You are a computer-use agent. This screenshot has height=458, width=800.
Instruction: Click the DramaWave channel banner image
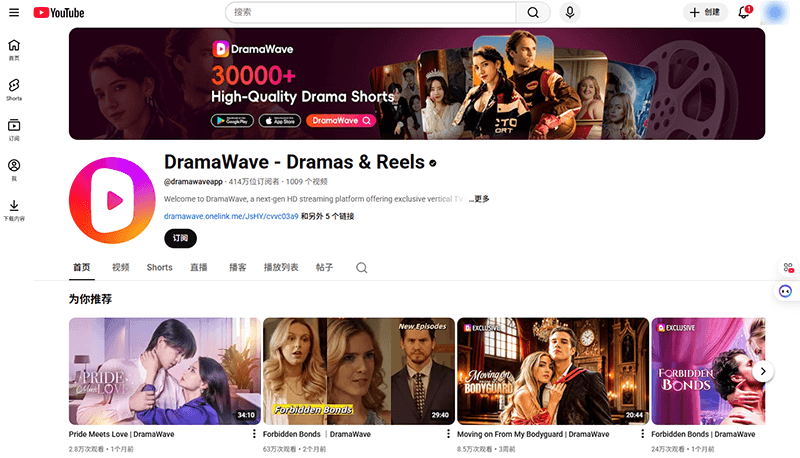pos(417,84)
